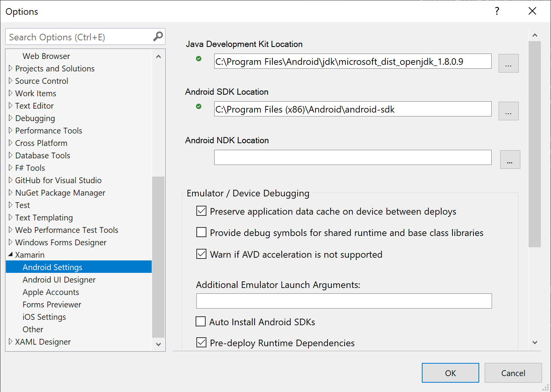This screenshot has width=551, height=392.
Task: Browse for Java Development Kit location
Action: point(508,63)
